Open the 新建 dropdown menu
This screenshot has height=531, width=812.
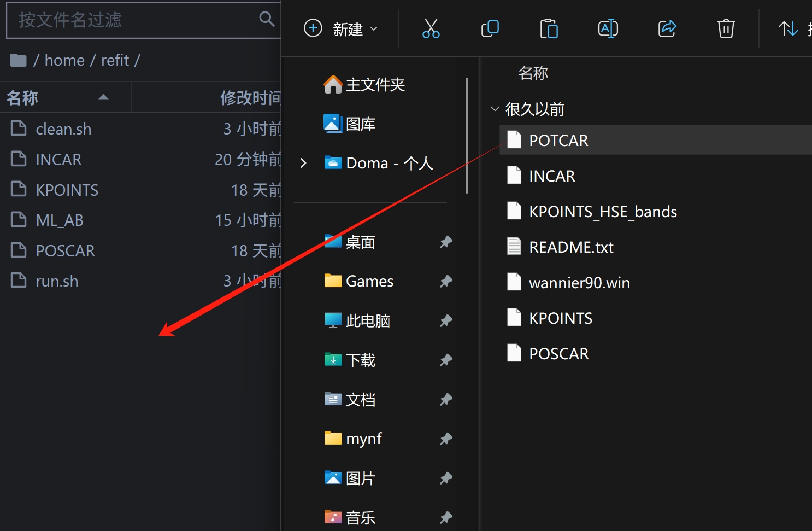pyautogui.click(x=342, y=28)
